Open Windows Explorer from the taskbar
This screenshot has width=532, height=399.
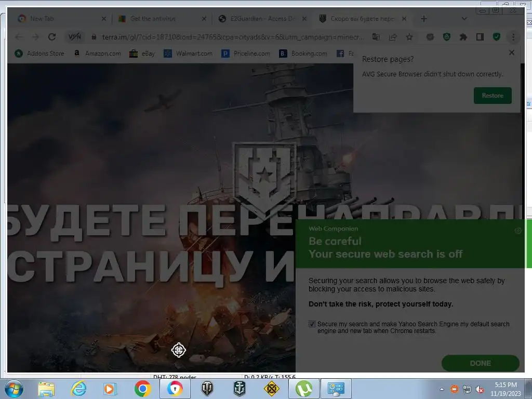tap(46, 389)
